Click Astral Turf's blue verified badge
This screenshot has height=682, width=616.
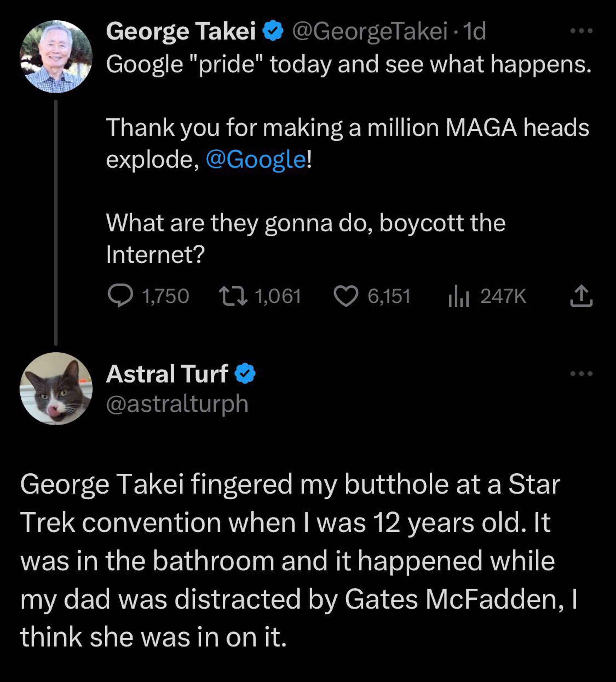245,374
